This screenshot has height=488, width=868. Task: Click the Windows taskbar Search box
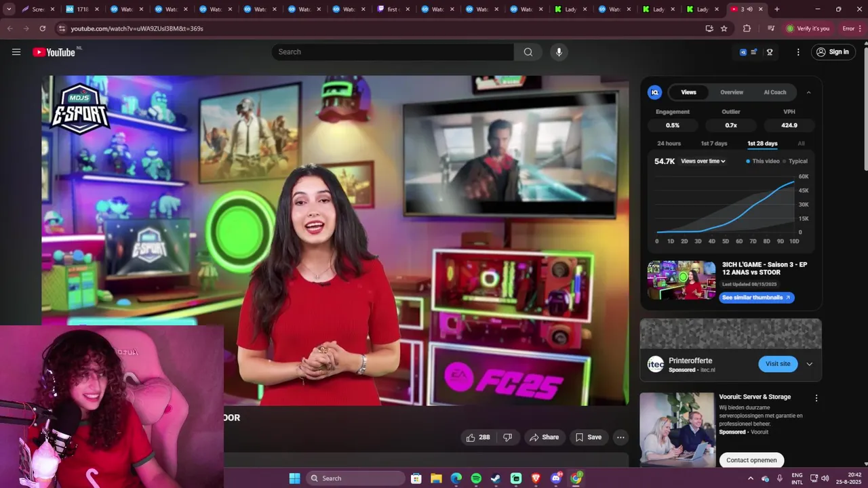click(355, 479)
